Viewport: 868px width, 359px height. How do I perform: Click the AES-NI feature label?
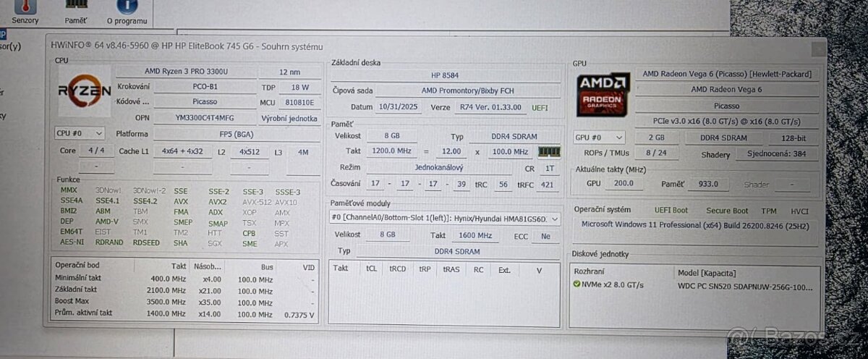point(72,242)
